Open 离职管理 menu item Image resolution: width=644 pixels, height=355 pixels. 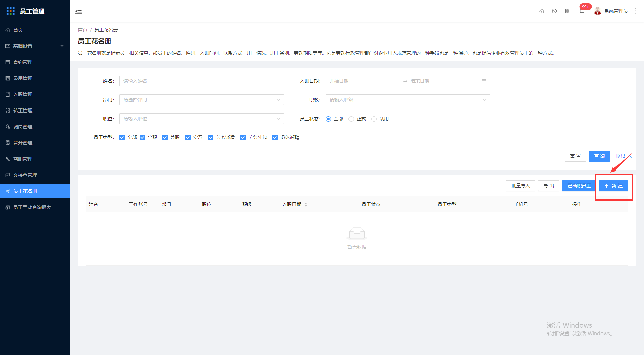click(35, 159)
